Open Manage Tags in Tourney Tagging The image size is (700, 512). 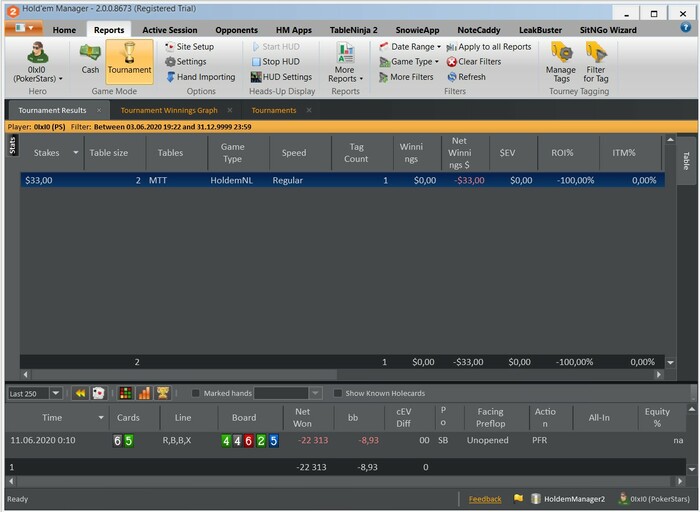pyautogui.click(x=560, y=61)
